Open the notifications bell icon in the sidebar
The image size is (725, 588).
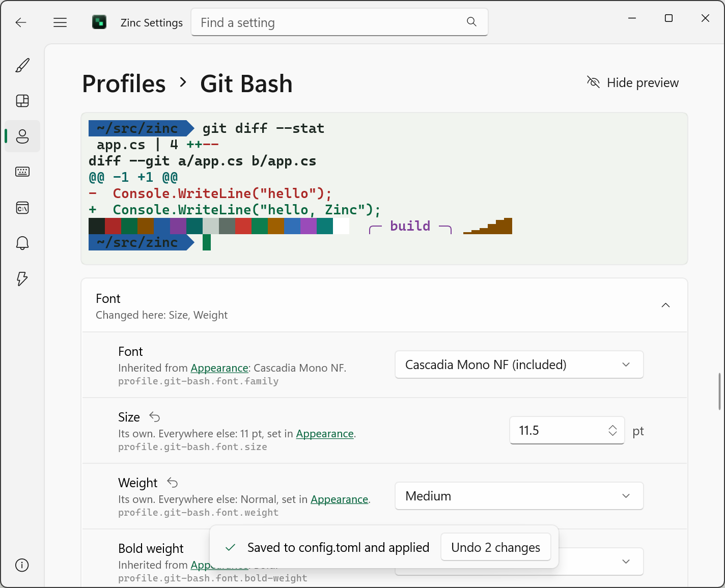[22, 243]
